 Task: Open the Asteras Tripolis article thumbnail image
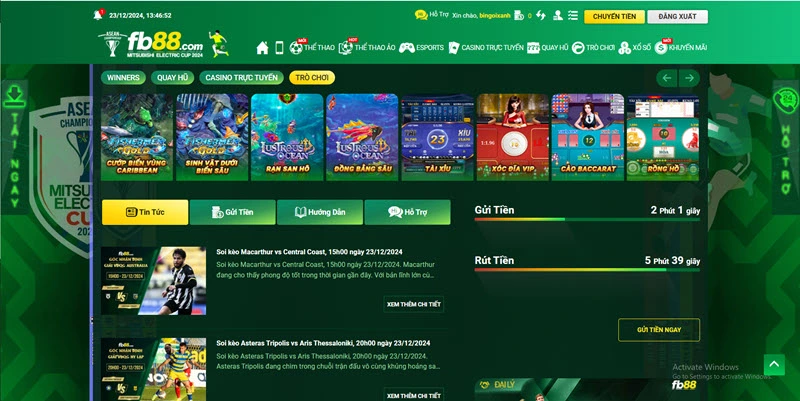[x=154, y=369]
